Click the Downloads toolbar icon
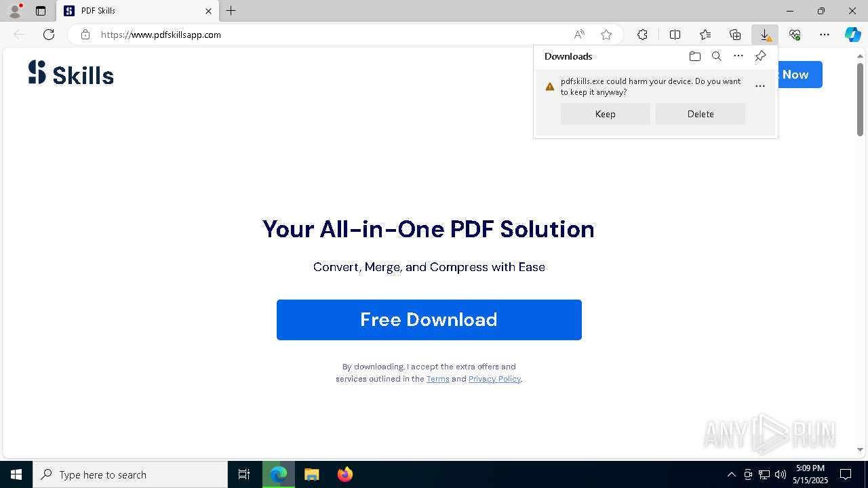This screenshot has height=488, width=868. (x=765, y=35)
